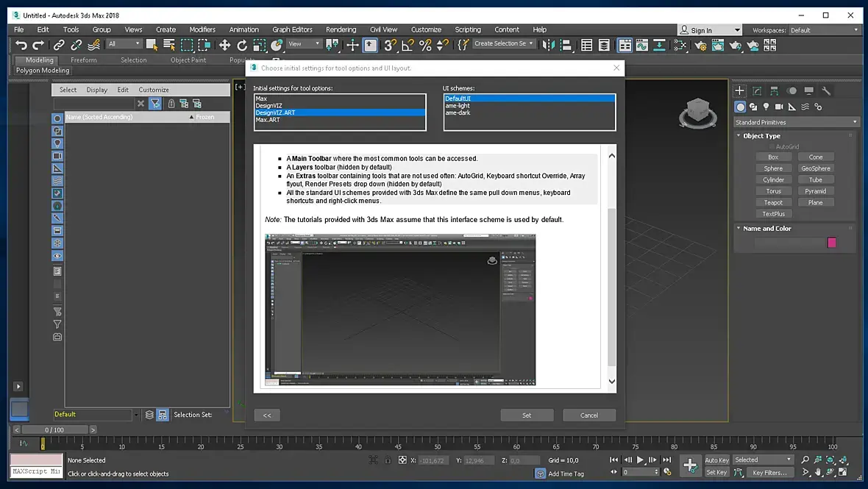868x489 pixels.
Task: Open the Curve Editor icon
Action: pyautogui.click(x=642, y=45)
